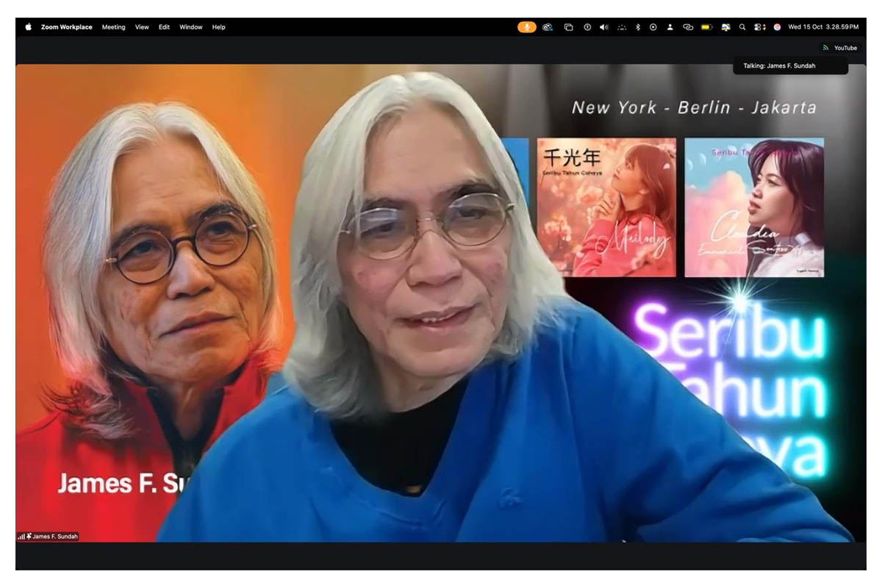Viewport: 882px width, 588px height.
Task: Open the Help menu
Action: [x=218, y=27]
